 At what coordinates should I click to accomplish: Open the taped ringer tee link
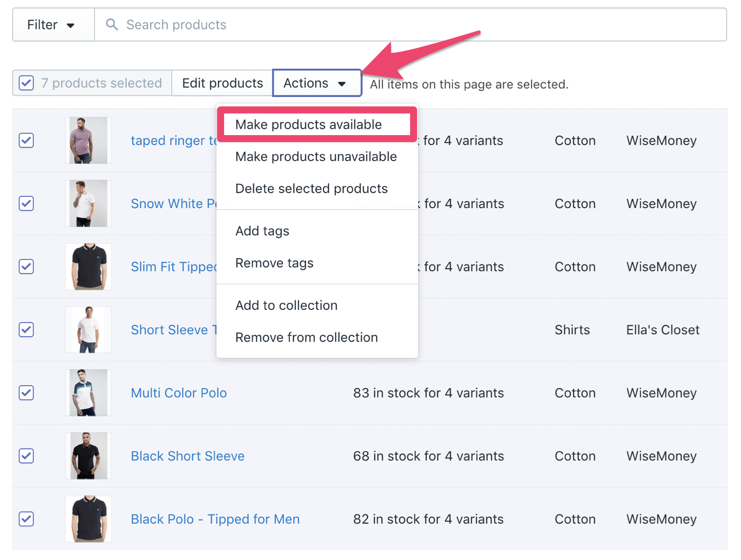(x=174, y=141)
